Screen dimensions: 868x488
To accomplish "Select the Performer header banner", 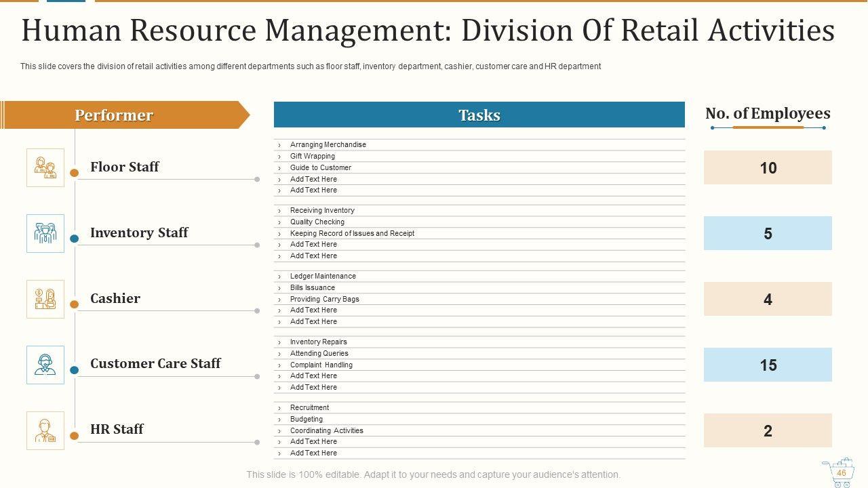I will pyautogui.click(x=122, y=115).
